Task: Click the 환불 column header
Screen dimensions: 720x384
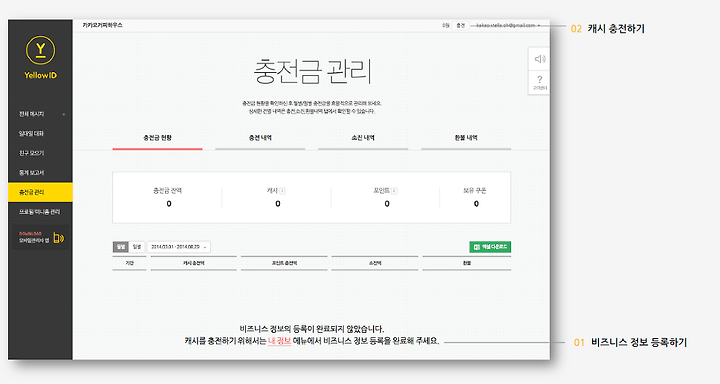Action: 467,263
